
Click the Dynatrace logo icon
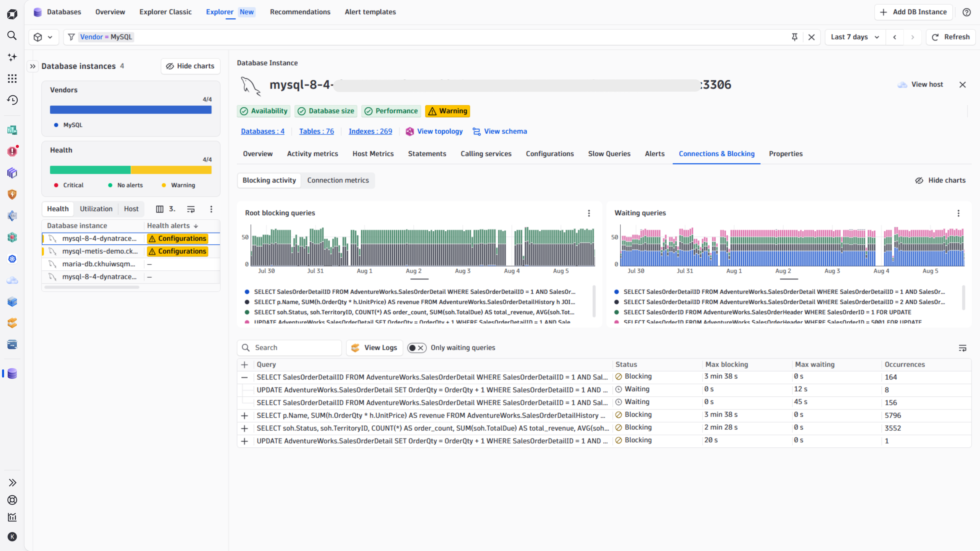pyautogui.click(x=12, y=15)
